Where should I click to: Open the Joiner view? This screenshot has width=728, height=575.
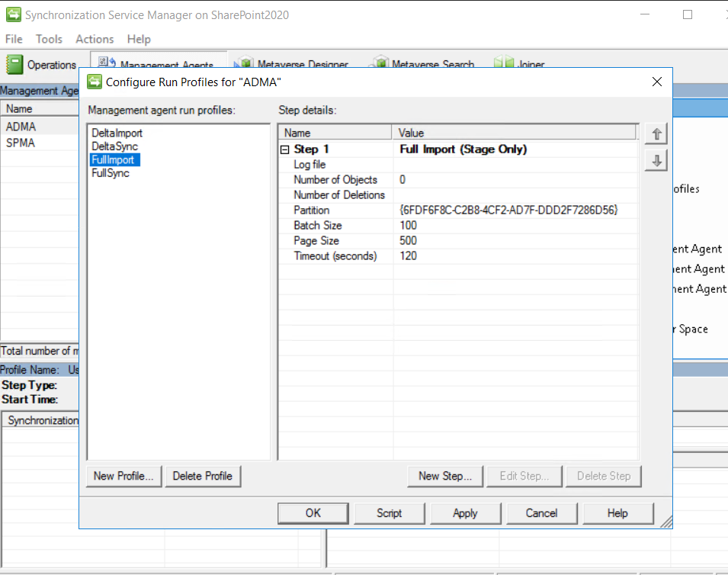coord(519,63)
